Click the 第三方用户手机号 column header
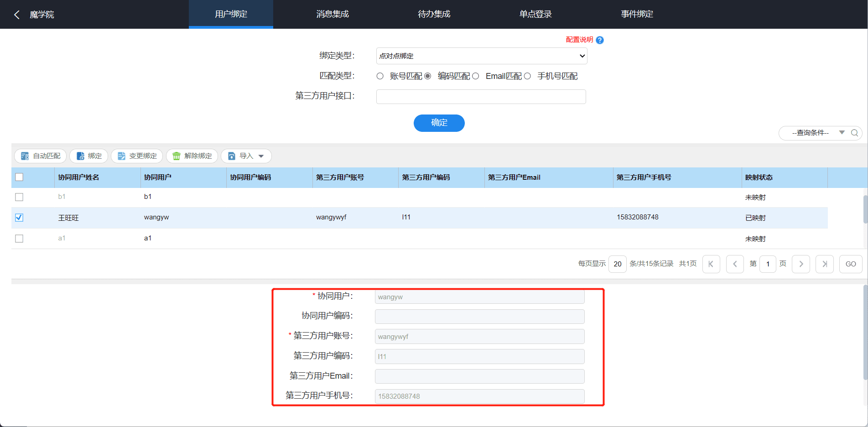868x427 pixels. [x=677, y=177]
